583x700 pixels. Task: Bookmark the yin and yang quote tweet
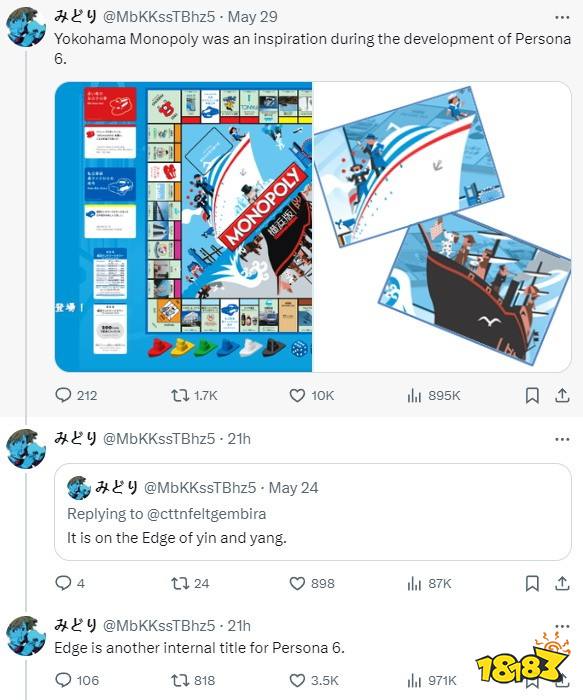coord(532,583)
